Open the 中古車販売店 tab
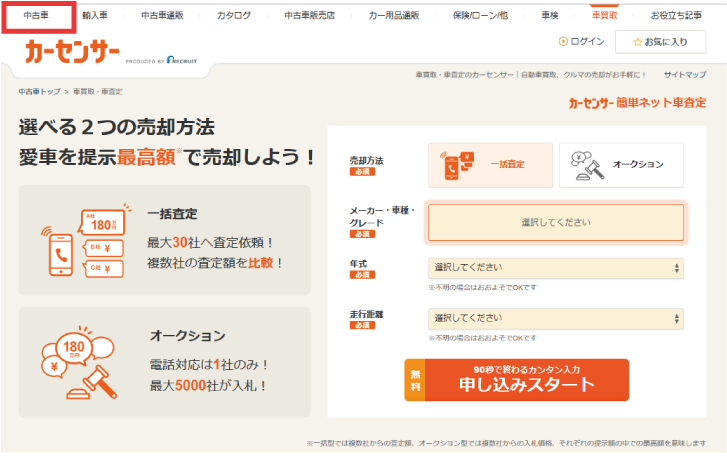 coord(309,16)
